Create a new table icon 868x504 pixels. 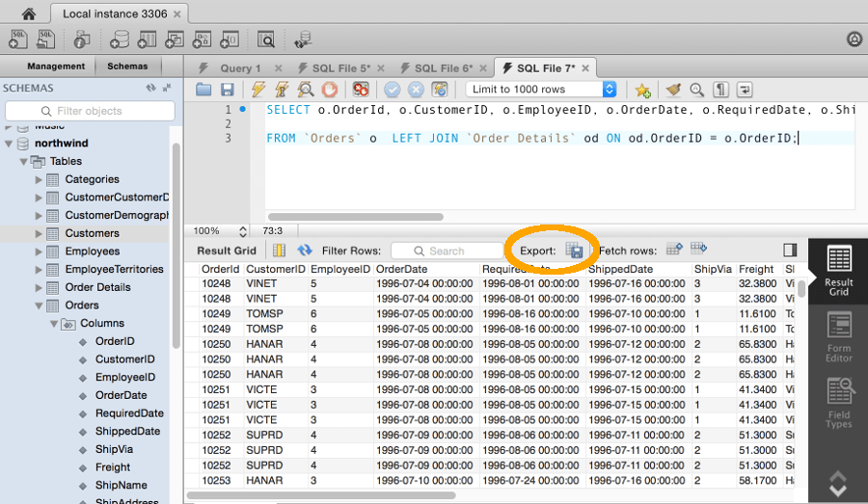tap(147, 40)
